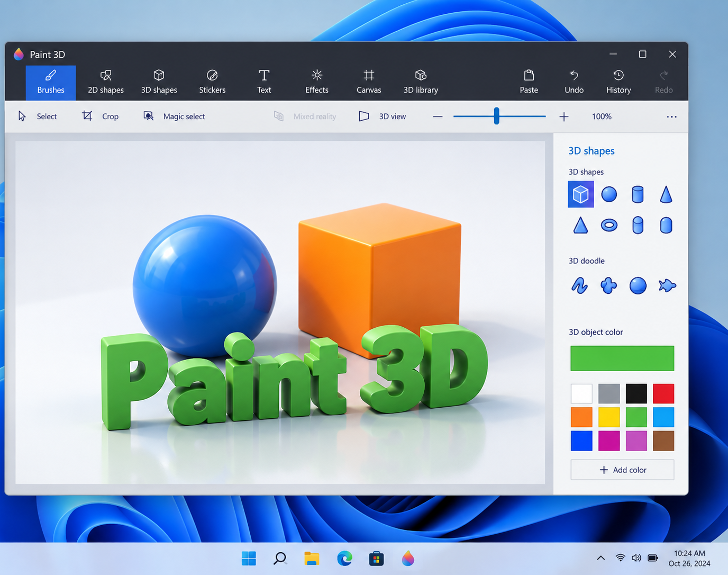The image size is (728, 575).
Task: Click the current green object color bar
Action: (x=622, y=358)
